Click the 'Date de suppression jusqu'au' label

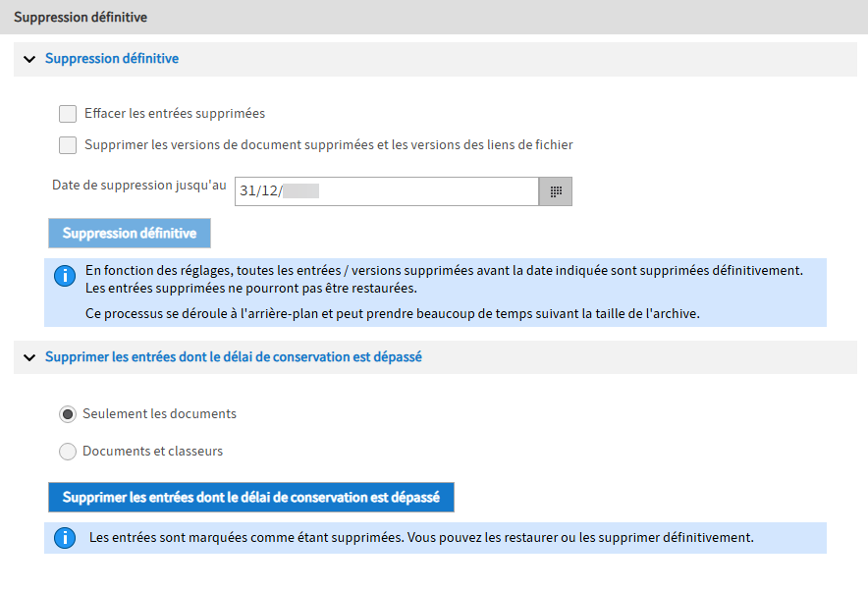point(137,185)
